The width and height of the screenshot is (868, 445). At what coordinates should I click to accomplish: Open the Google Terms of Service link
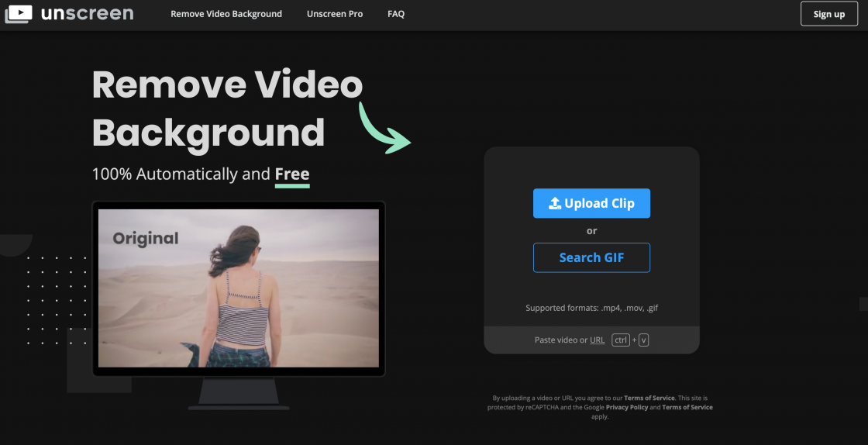click(x=687, y=407)
